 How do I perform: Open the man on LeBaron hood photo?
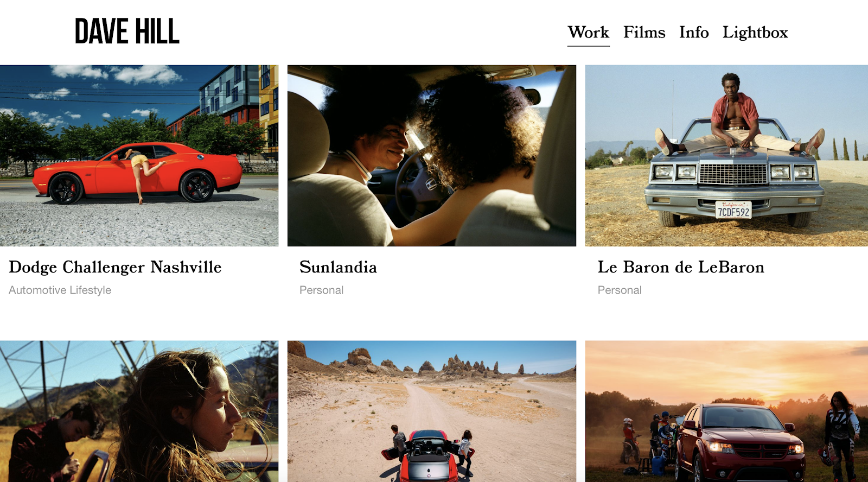726,155
